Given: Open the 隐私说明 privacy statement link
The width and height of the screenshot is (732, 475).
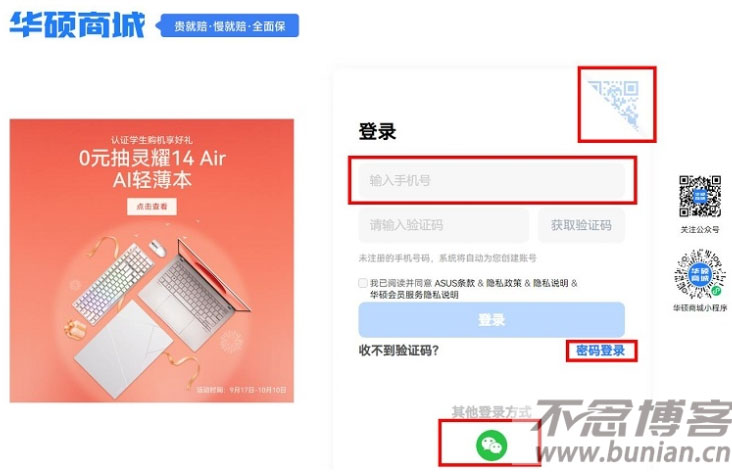Looking at the screenshot, I should (550, 283).
